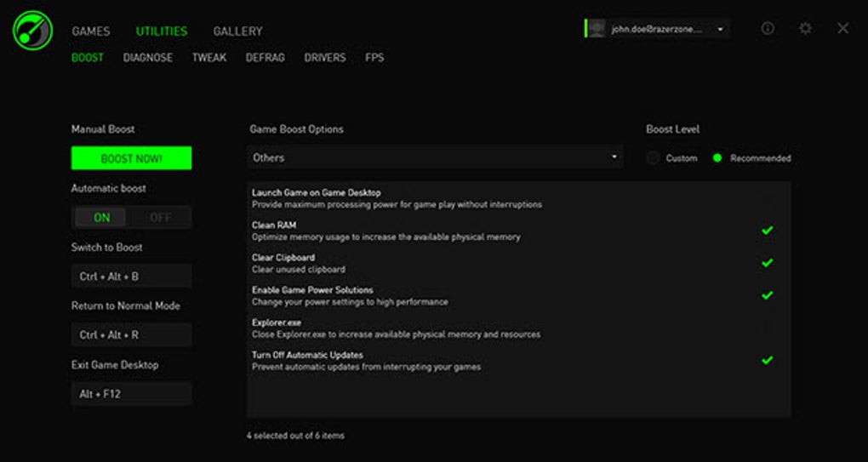Click the Ctrl + Alt + B hotkey field

(x=131, y=276)
